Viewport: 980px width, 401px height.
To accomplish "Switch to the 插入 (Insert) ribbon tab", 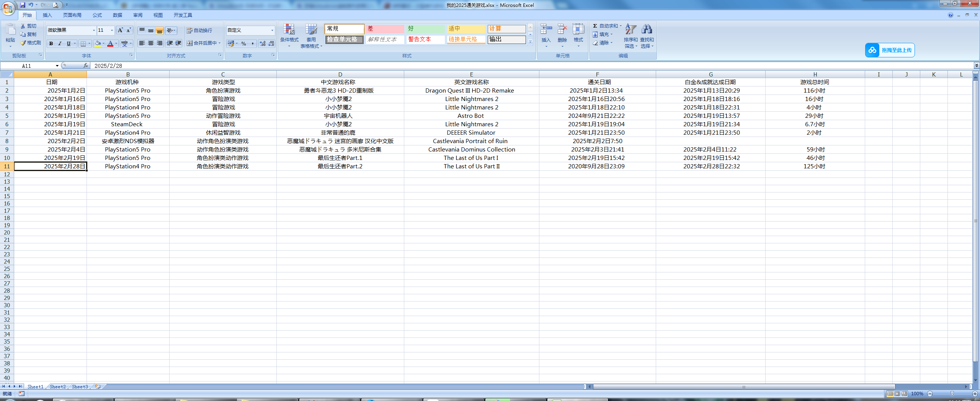I will [x=47, y=15].
